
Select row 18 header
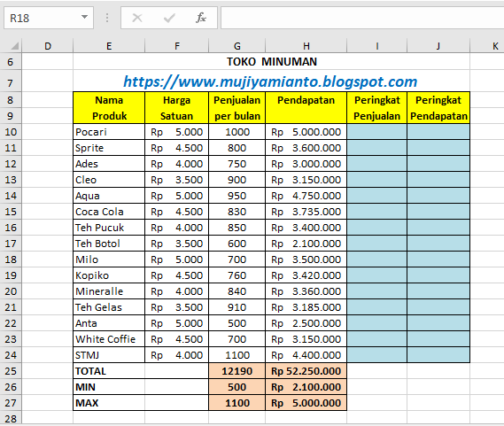(11, 259)
